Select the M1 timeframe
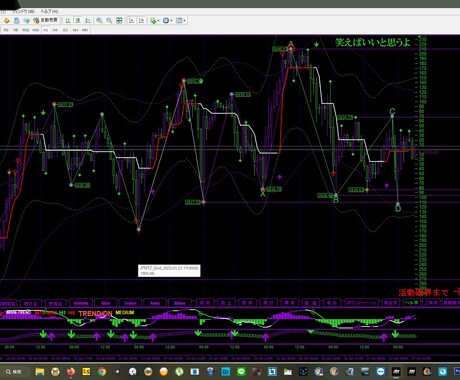The image size is (460, 380). click(x=6, y=30)
